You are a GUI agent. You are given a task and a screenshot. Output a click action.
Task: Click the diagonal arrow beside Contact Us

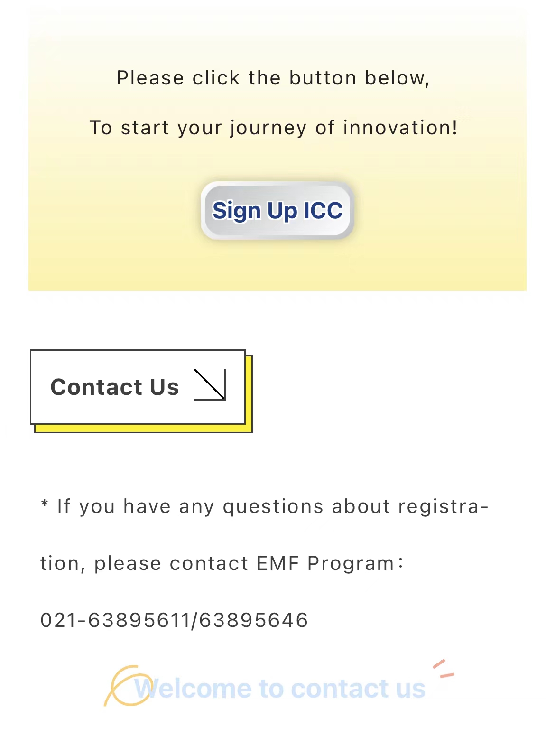point(210,385)
